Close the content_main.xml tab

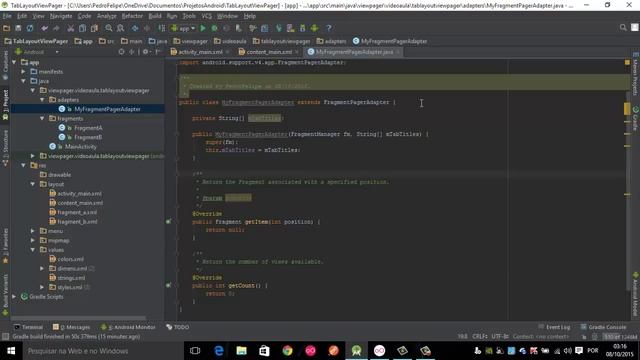click(x=297, y=52)
